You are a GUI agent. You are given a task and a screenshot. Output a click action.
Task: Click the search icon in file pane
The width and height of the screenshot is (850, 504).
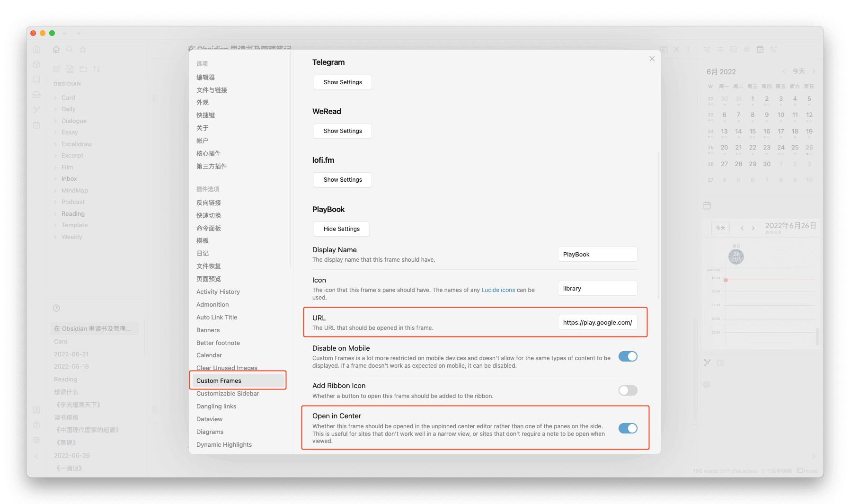tap(69, 49)
